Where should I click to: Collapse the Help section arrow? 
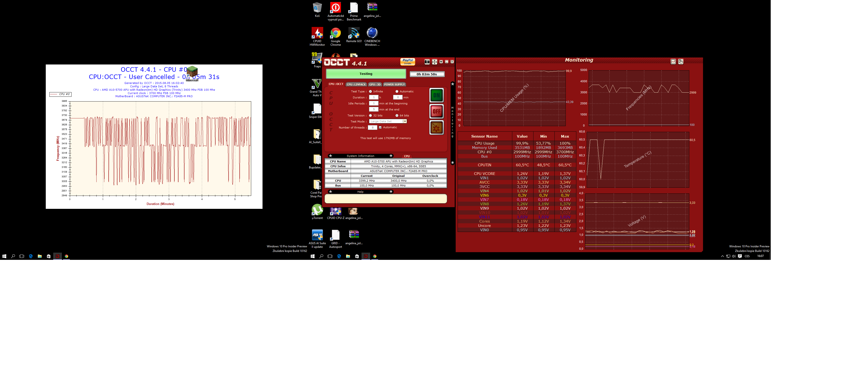point(391,192)
